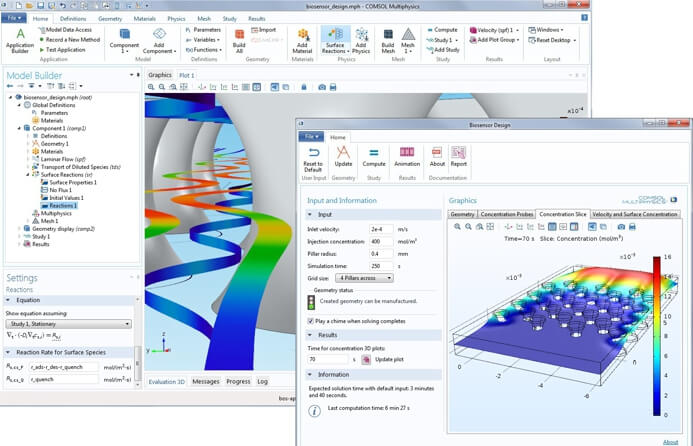Image resolution: width=693 pixels, height=446 pixels.
Task: Click Settings panel vertical scrollbar
Action: coord(137,362)
